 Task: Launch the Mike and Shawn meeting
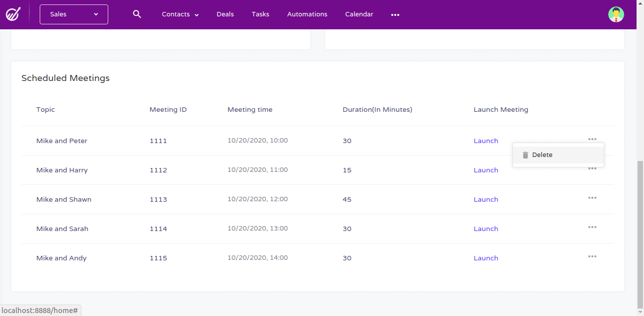[486, 199]
